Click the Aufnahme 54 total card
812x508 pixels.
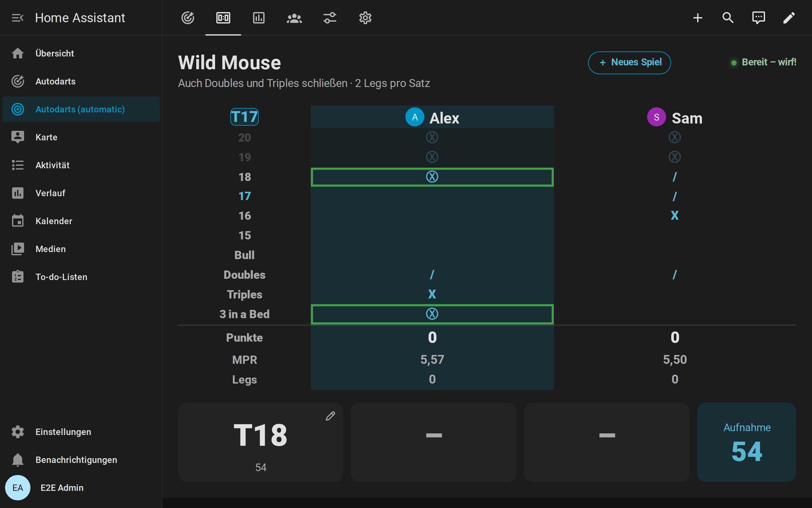(x=747, y=442)
